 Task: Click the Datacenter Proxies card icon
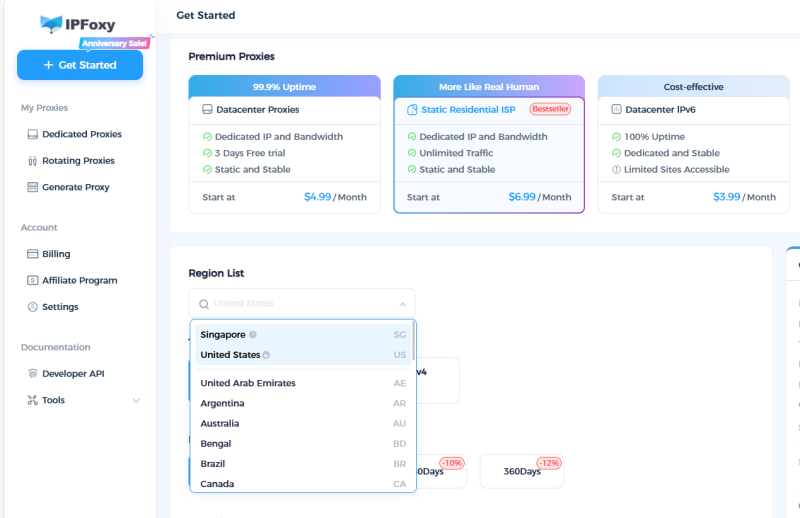click(207, 109)
